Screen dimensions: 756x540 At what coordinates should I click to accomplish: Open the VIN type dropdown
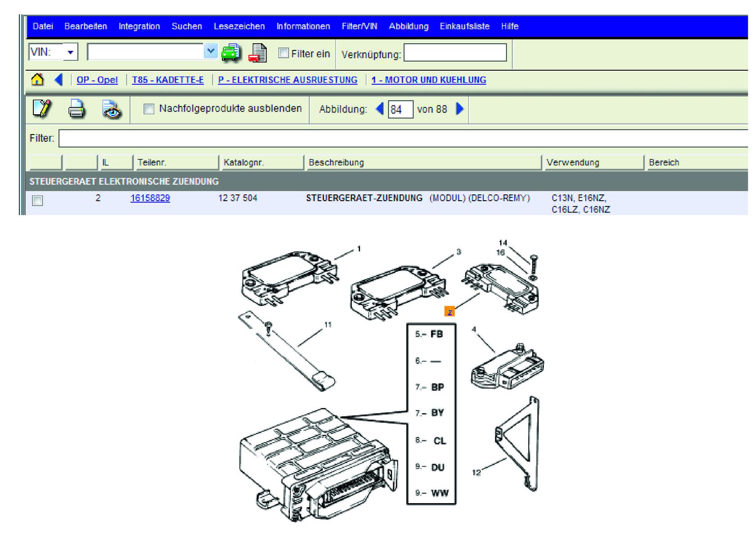(x=70, y=52)
